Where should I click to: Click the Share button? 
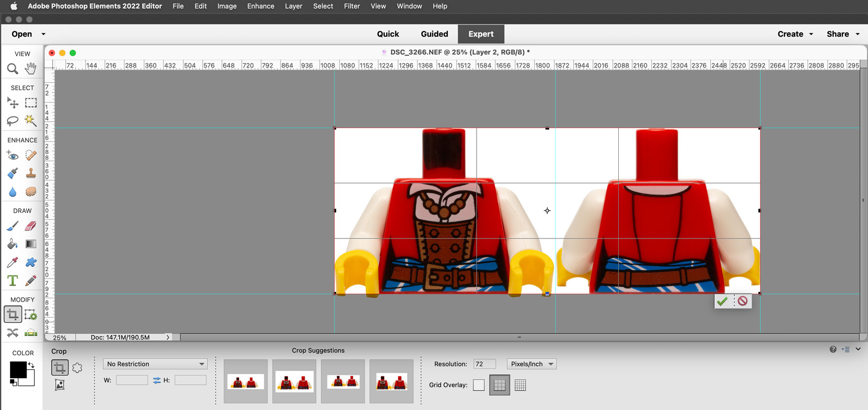click(x=838, y=34)
